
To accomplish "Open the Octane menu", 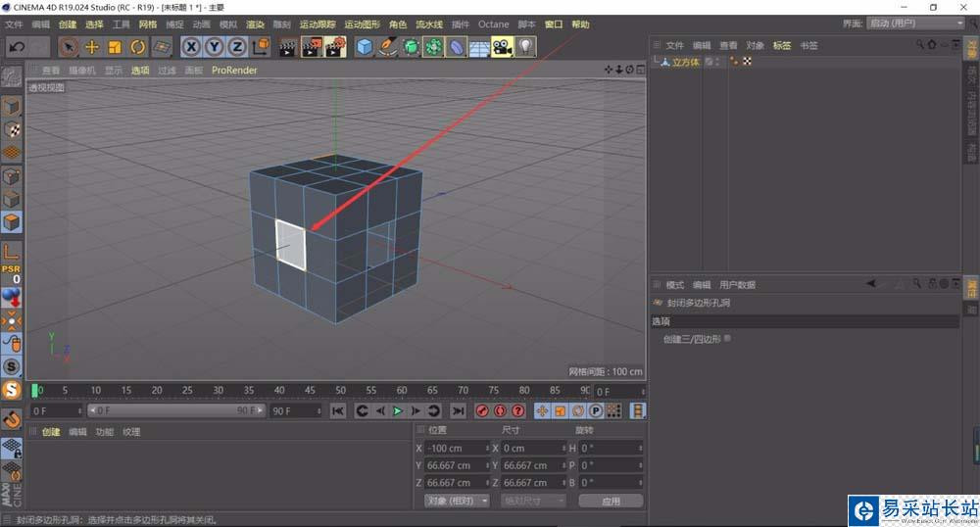I will (x=494, y=24).
